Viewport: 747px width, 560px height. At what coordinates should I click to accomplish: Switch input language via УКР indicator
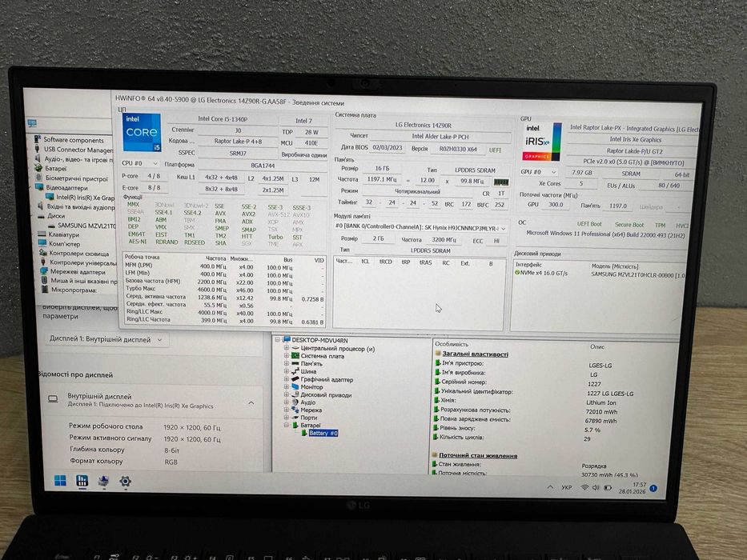pyautogui.click(x=566, y=488)
